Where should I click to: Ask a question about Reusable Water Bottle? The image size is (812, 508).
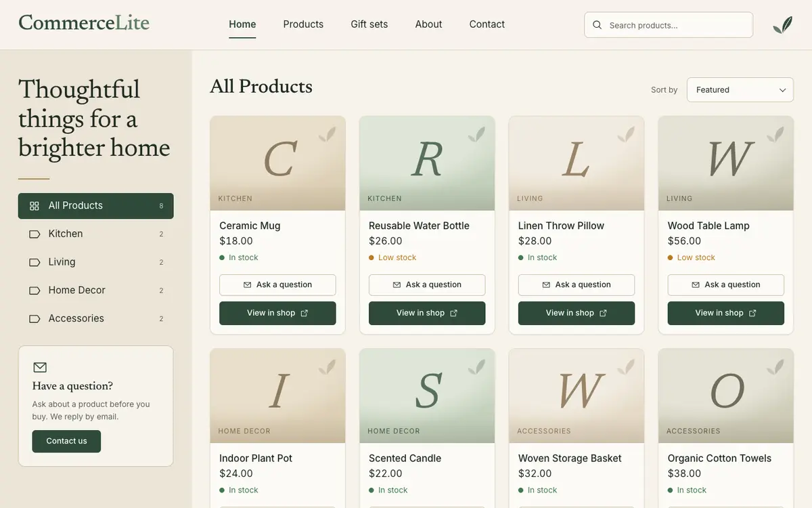(x=427, y=285)
